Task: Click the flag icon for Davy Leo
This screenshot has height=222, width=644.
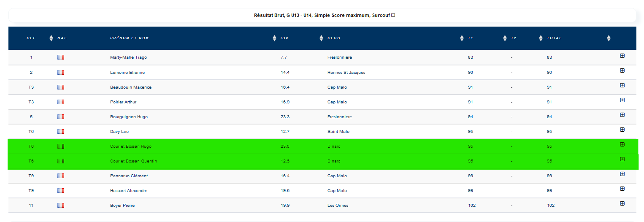Action: point(61,132)
